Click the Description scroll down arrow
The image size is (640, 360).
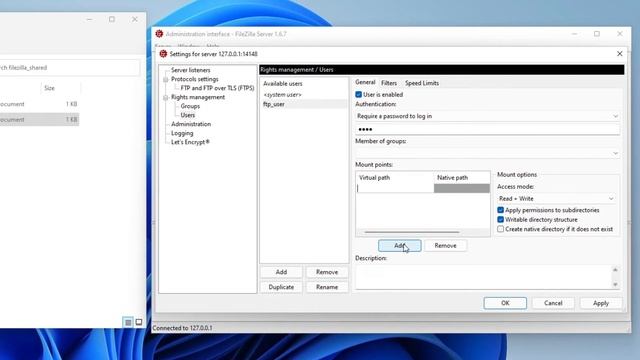(615, 284)
